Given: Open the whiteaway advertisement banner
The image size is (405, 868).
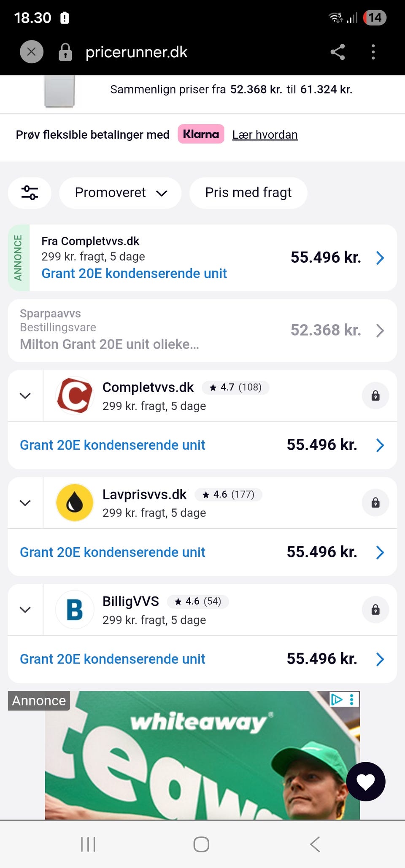Looking at the screenshot, I should (202, 755).
